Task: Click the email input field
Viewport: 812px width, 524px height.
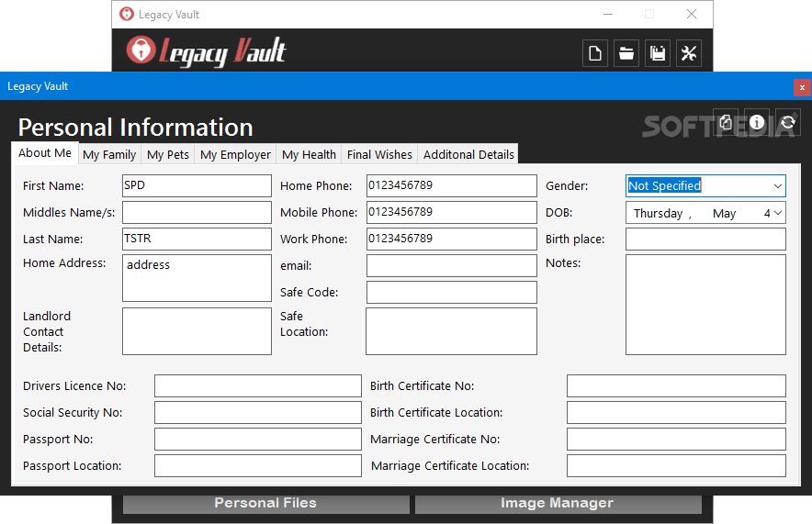Action: pos(452,266)
